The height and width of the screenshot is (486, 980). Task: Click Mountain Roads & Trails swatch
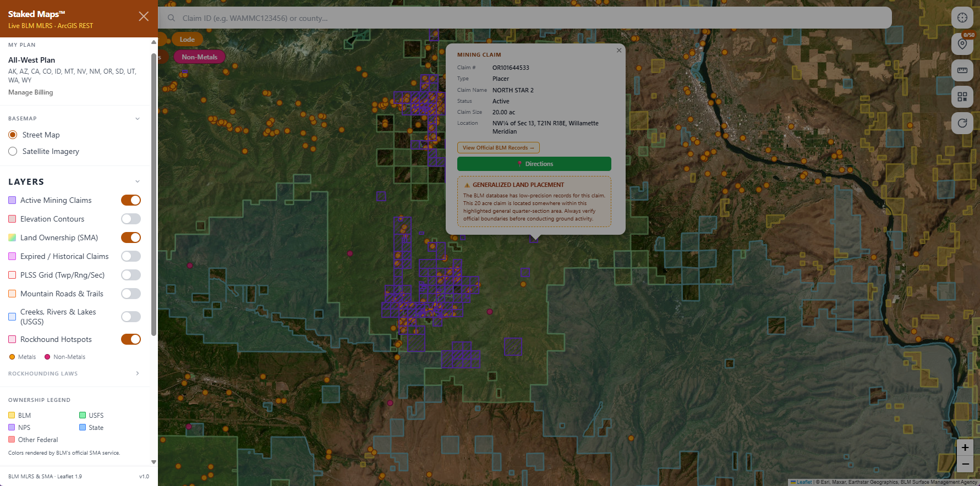tap(12, 294)
